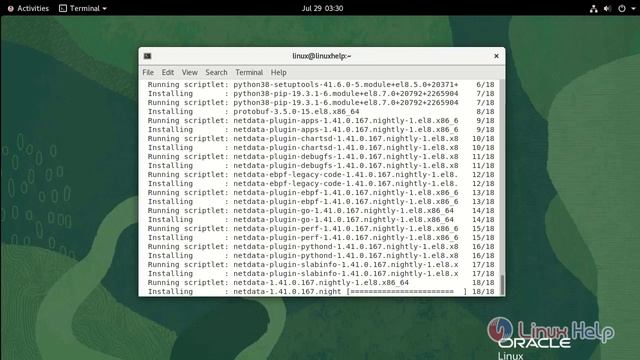Viewport: 640px width, 360px height.
Task: Click Installing netdata-plugin-go line
Action: click(x=321, y=219)
